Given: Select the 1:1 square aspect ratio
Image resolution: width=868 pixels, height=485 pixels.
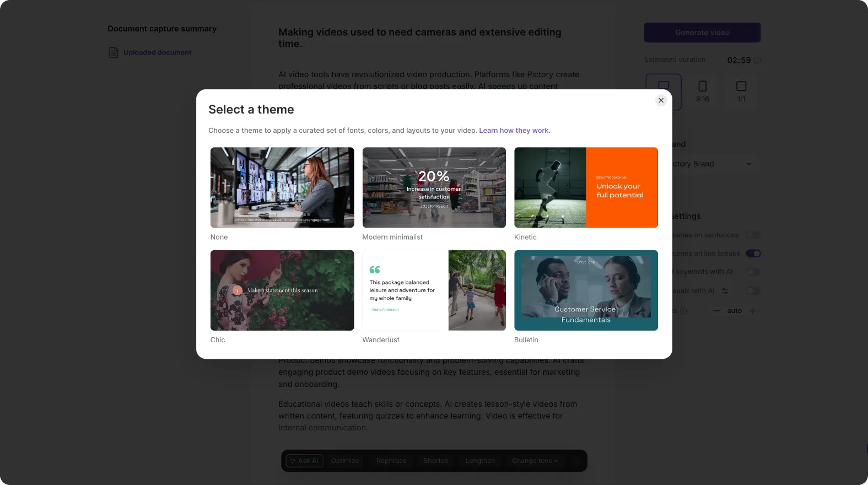Looking at the screenshot, I should pos(741,91).
